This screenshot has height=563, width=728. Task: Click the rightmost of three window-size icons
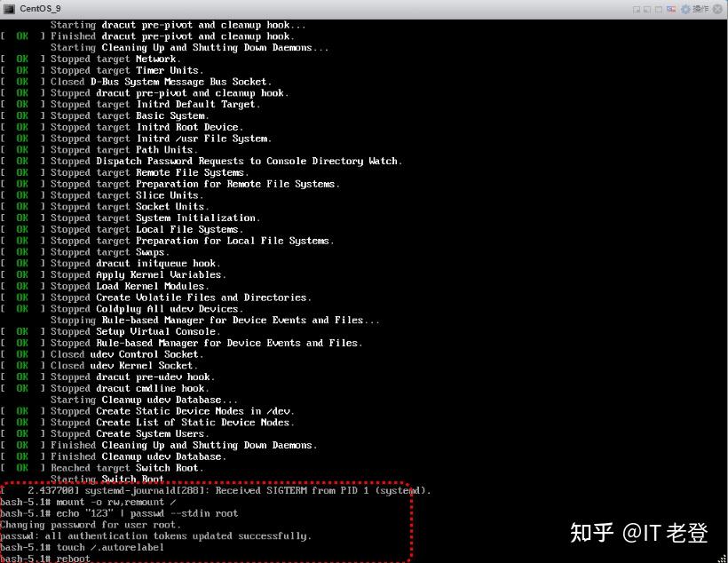click(658, 9)
